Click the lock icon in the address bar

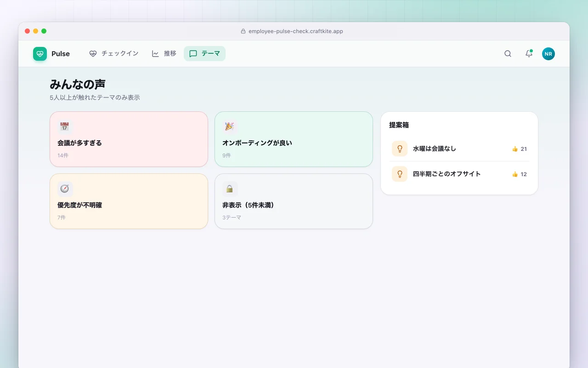243,31
